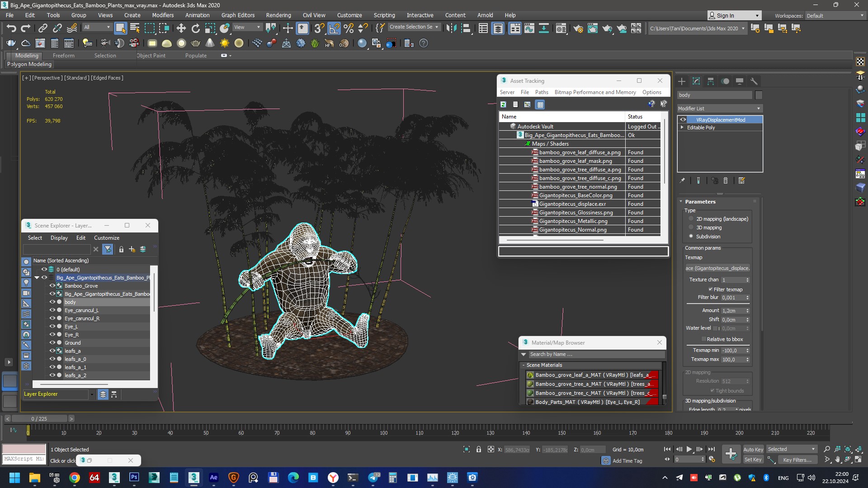Open Display menu in Scene Explorer

pos(59,237)
